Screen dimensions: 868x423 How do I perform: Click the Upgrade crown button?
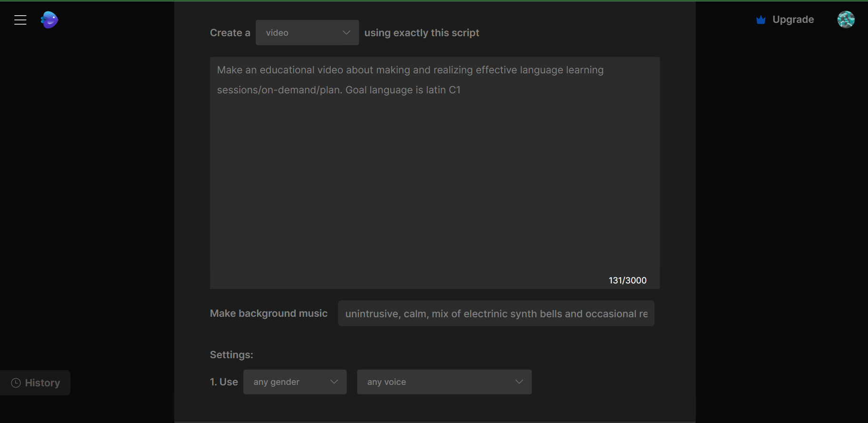pos(785,20)
